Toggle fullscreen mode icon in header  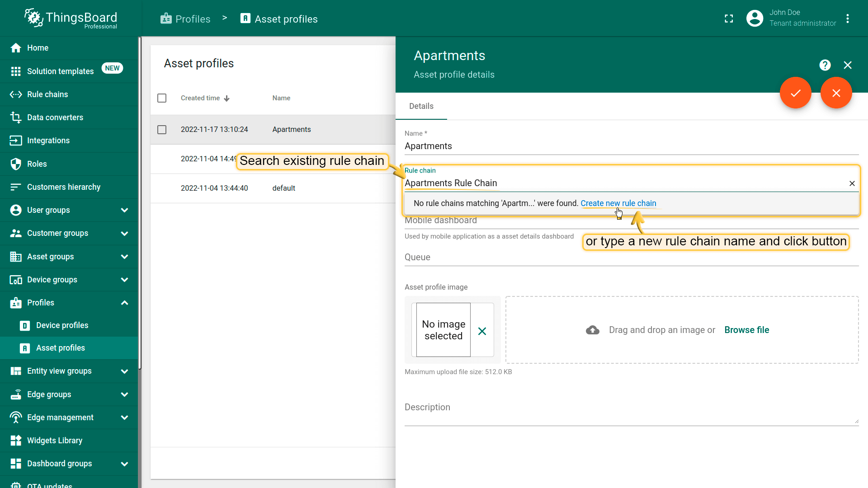[x=729, y=19]
